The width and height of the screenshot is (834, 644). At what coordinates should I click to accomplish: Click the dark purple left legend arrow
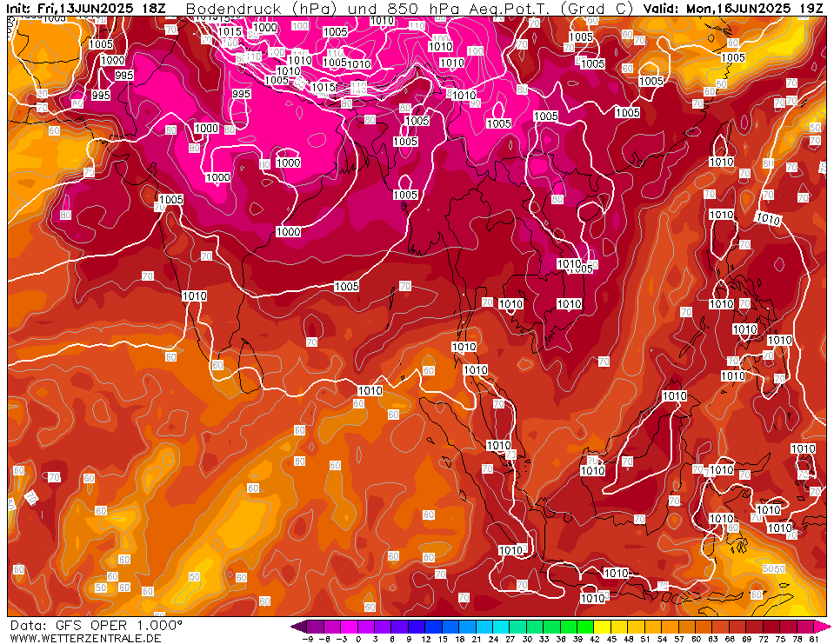(x=299, y=627)
